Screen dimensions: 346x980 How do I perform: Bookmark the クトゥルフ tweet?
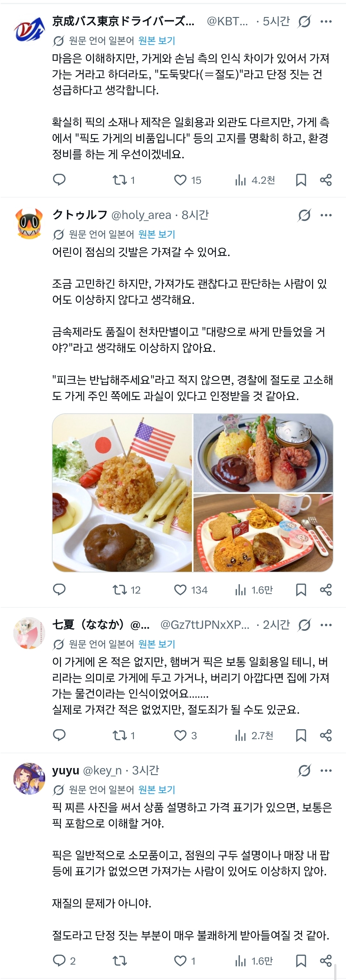[301, 590]
